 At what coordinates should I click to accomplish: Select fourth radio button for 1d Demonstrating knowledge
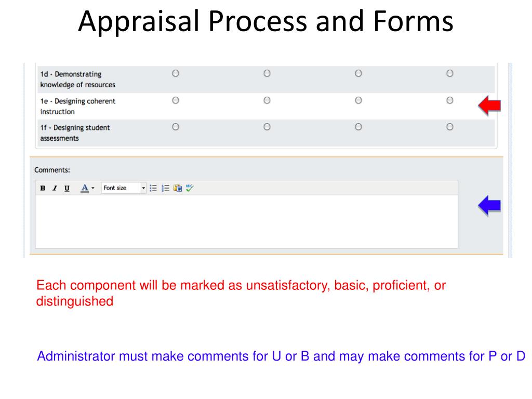pyautogui.click(x=450, y=73)
